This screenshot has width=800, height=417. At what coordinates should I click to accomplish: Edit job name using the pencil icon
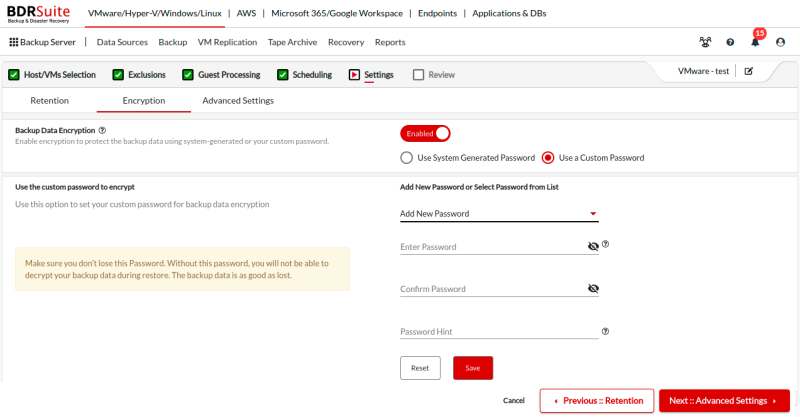click(749, 72)
